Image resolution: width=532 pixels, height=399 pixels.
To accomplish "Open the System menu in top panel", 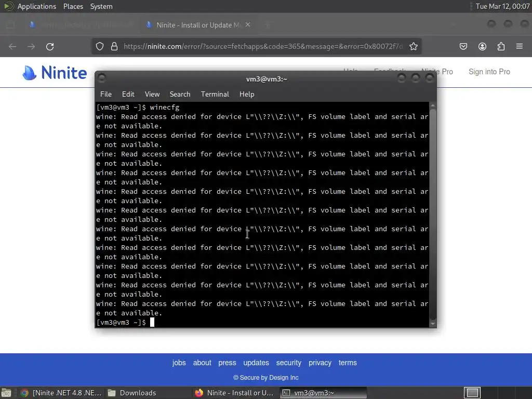I will pyautogui.click(x=101, y=6).
